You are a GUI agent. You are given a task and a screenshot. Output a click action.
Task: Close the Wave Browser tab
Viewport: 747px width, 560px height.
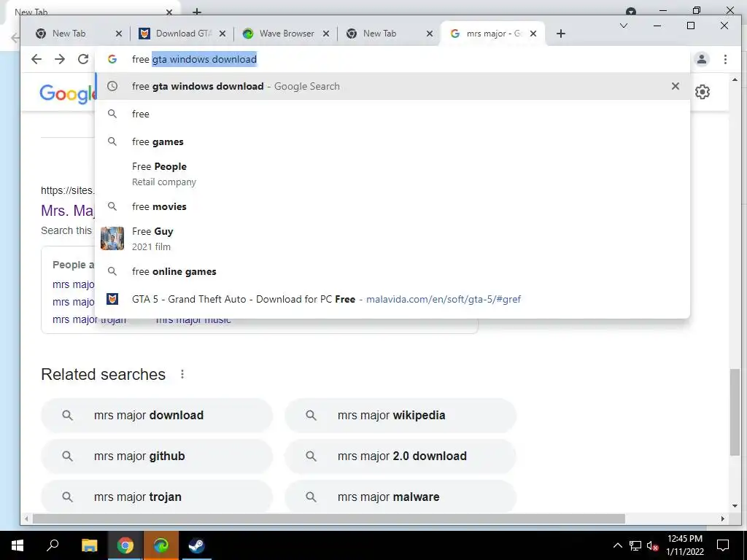(326, 34)
